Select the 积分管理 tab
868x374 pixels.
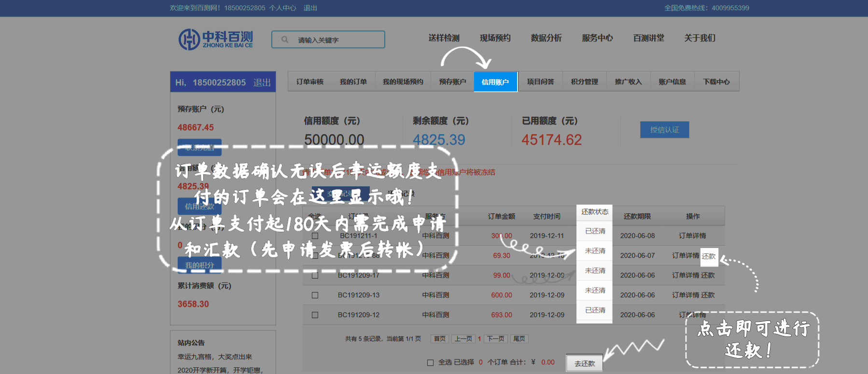[x=584, y=82]
